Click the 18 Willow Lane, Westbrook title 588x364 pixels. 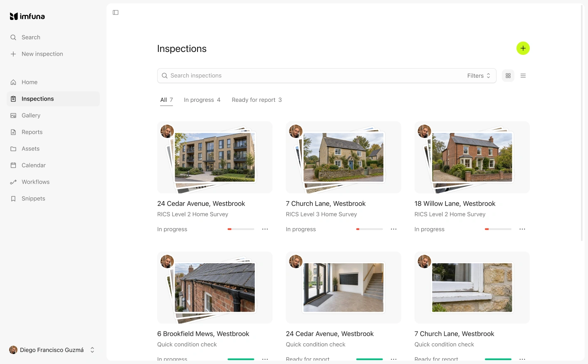pos(455,204)
